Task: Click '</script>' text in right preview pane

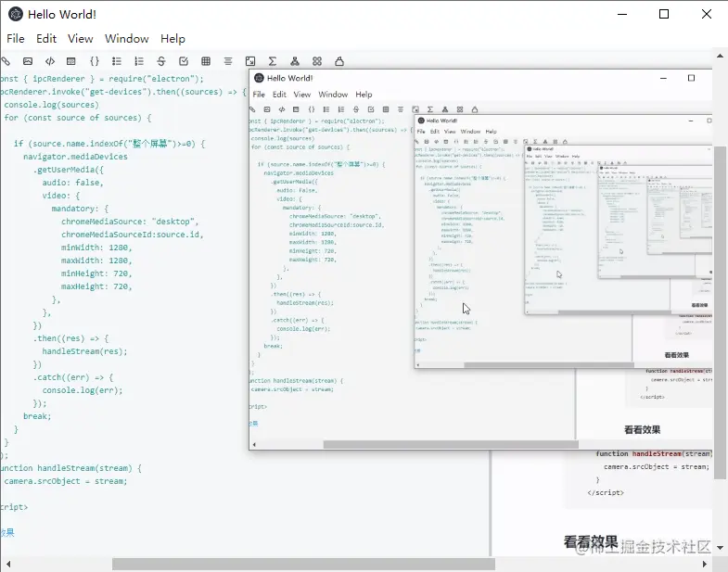Action: (x=606, y=492)
